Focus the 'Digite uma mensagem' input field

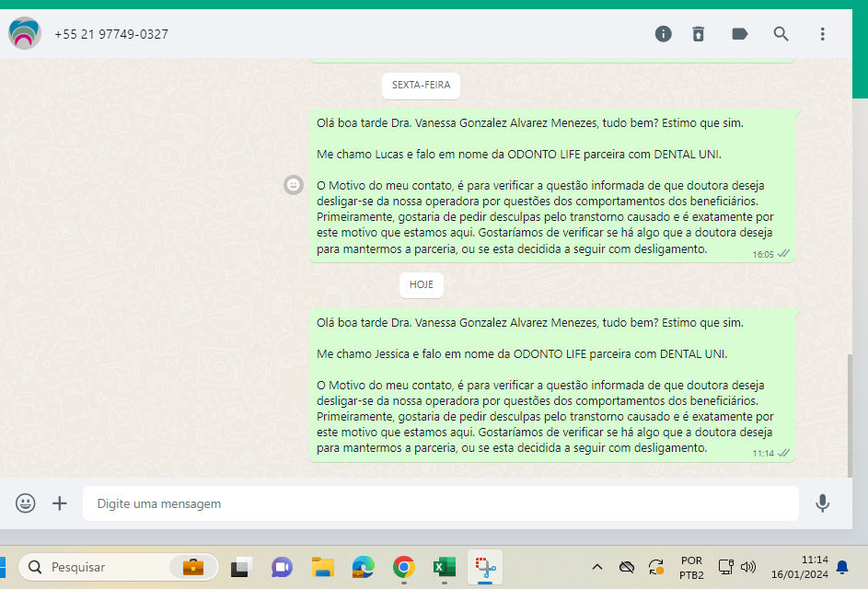click(x=441, y=503)
